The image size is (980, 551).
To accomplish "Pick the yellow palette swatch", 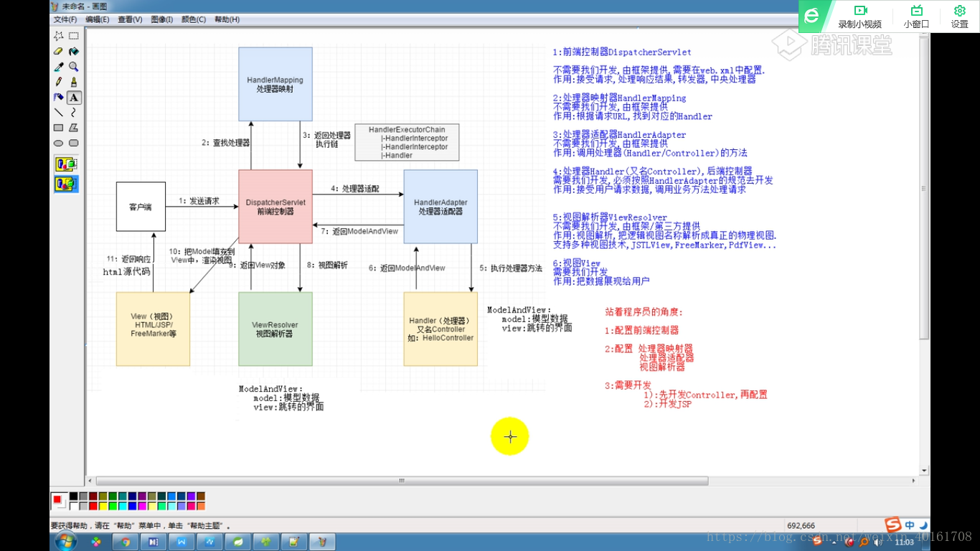I will coord(103,506).
